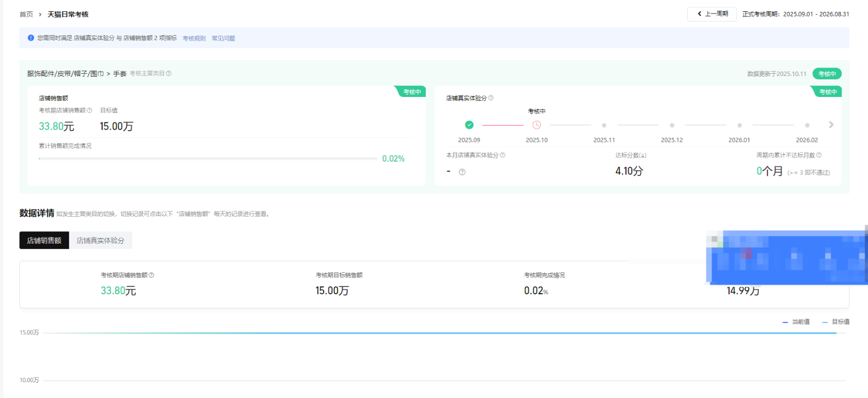Click green checkmark icon for 2025.09
The height and width of the screenshot is (398, 868).
[x=469, y=125]
